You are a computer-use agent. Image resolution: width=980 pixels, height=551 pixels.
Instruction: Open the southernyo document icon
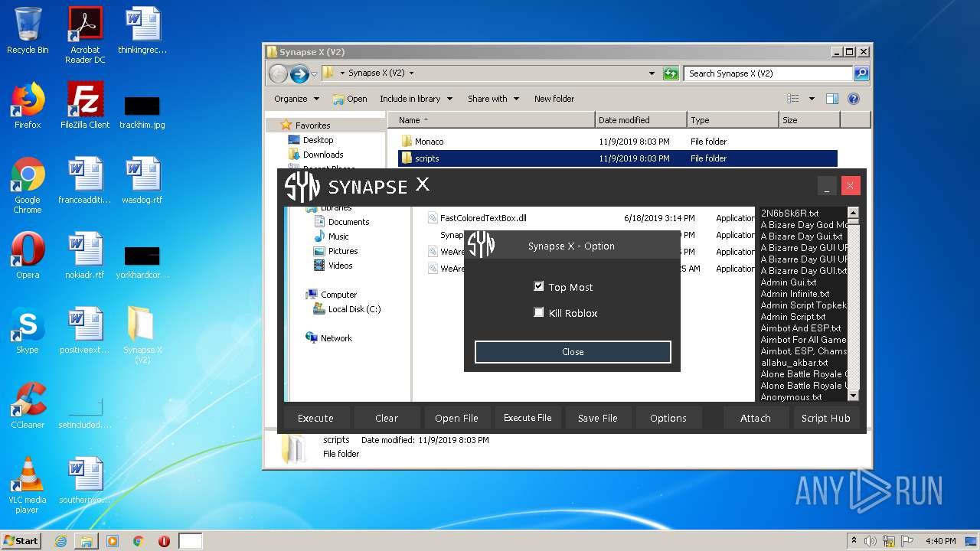(x=85, y=481)
